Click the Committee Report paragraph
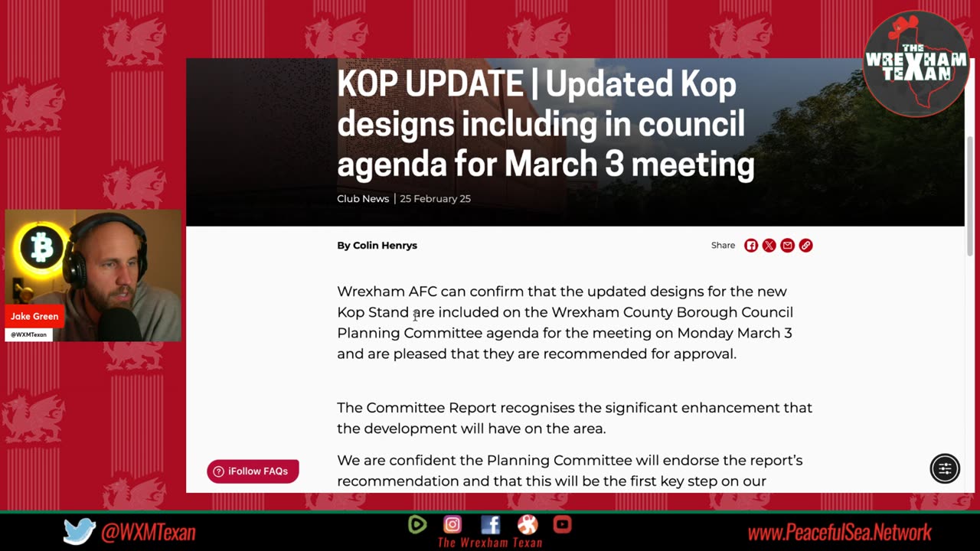Image resolution: width=980 pixels, height=551 pixels. tap(574, 418)
